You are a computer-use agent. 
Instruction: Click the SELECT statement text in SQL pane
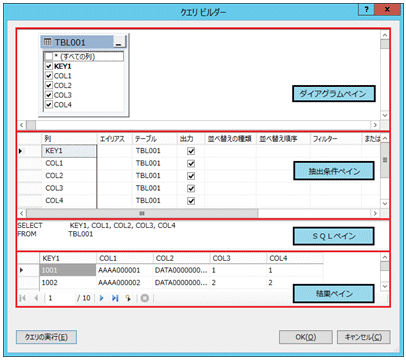(97, 226)
